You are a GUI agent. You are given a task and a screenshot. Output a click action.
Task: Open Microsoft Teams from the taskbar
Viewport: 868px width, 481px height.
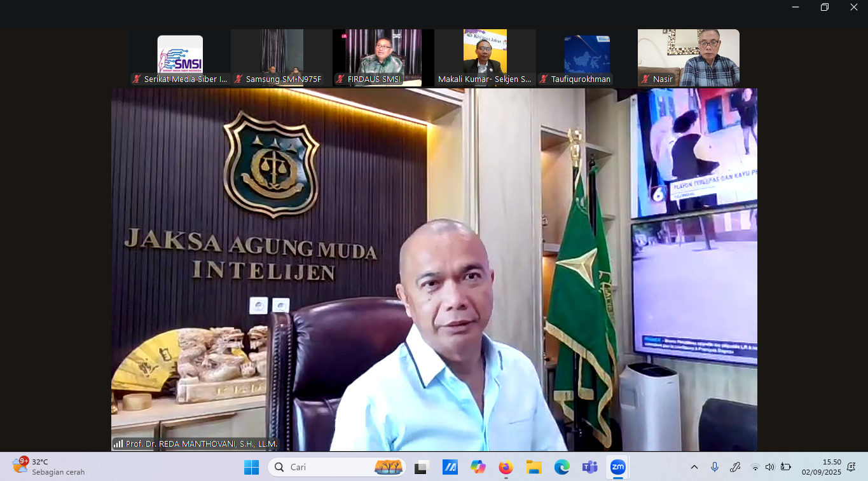pos(589,467)
